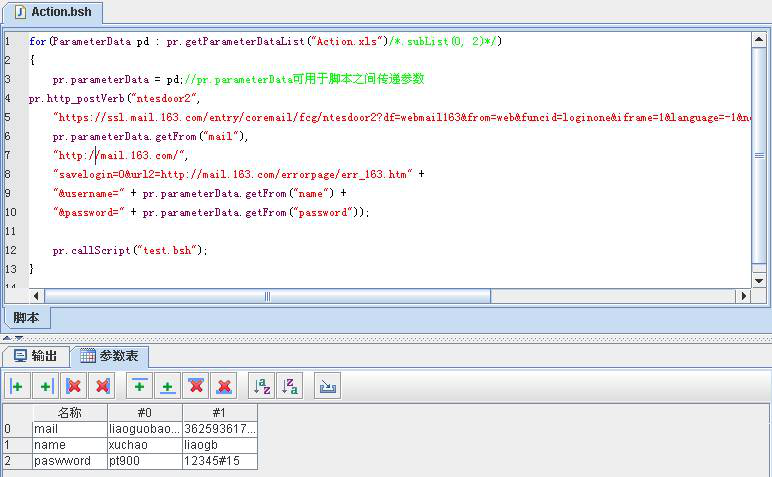
Task: Select the table cell containing xuchao
Action: pyautogui.click(x=145, y=445)
